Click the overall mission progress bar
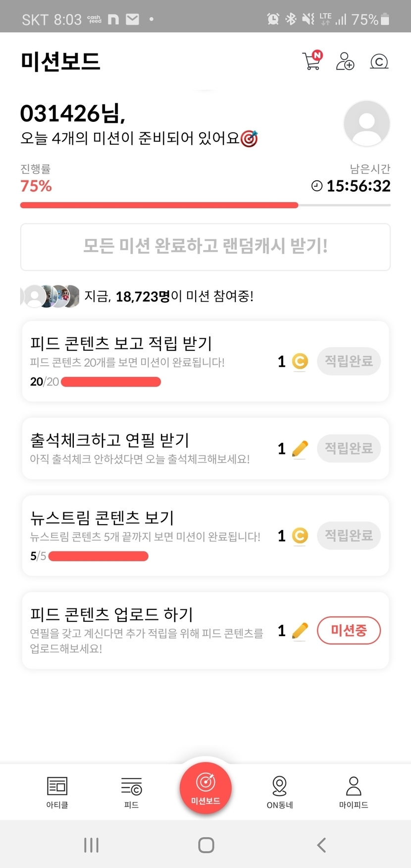The height and width of the screenshot is (868, 411). tap(205, 205)
